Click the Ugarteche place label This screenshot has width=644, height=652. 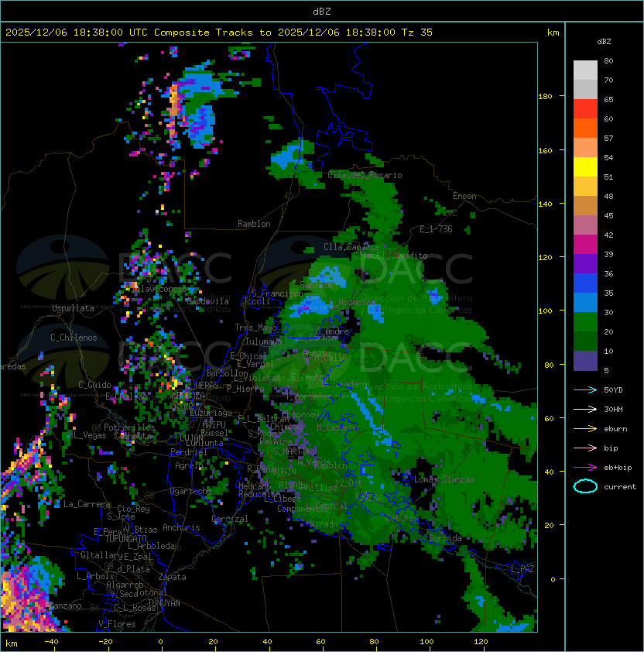[x=191, y=491]
